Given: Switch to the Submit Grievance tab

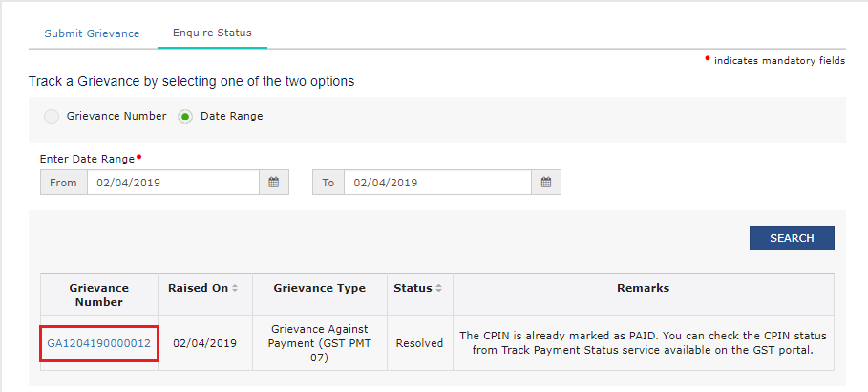Looking at the screenshot, I should click(x=92, y=33).
